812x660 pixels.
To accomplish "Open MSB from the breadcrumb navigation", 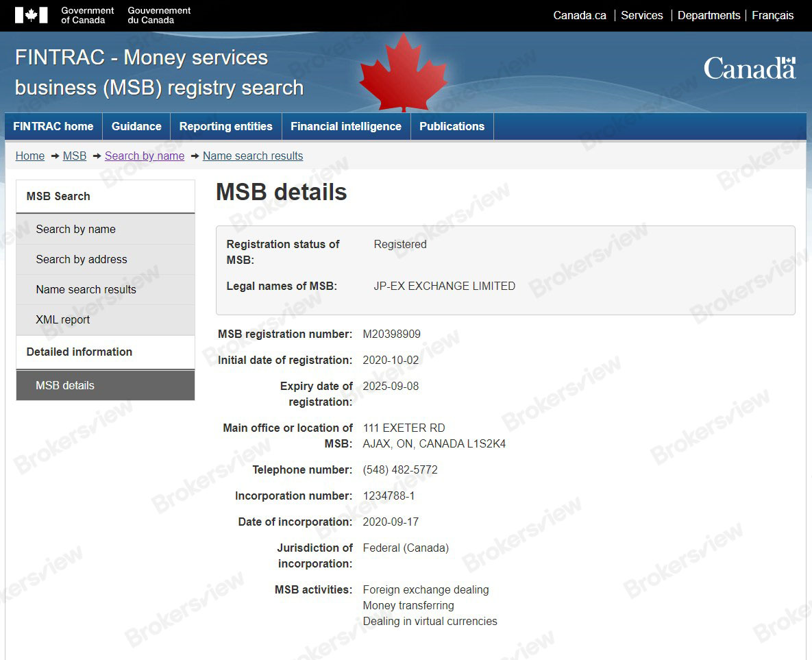I will point(74,156).
